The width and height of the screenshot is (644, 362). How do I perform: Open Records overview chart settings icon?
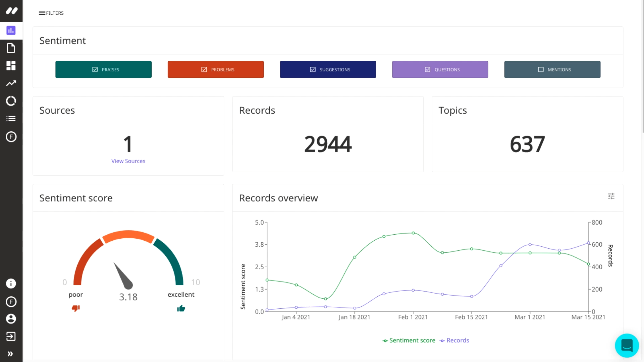[x=611, y=196]
